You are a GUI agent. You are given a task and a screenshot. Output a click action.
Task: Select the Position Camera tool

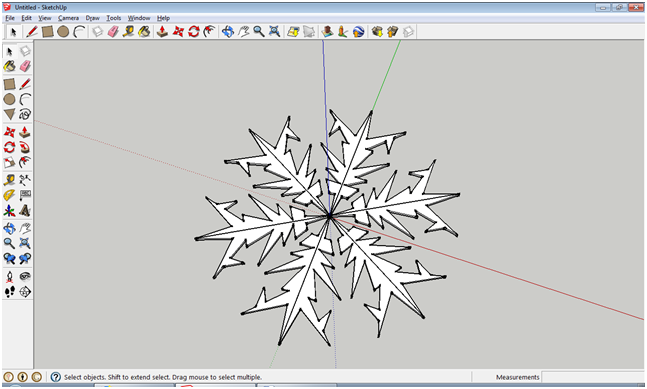click(x=9, y=276)
